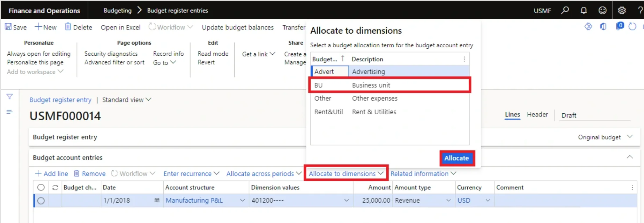Expand Related information menu

pyautogui.click(x=423, y=174)
